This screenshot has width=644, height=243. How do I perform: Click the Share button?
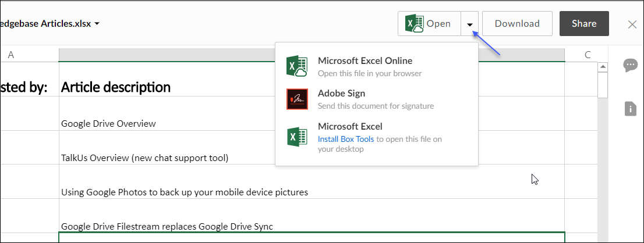[584, 24]
